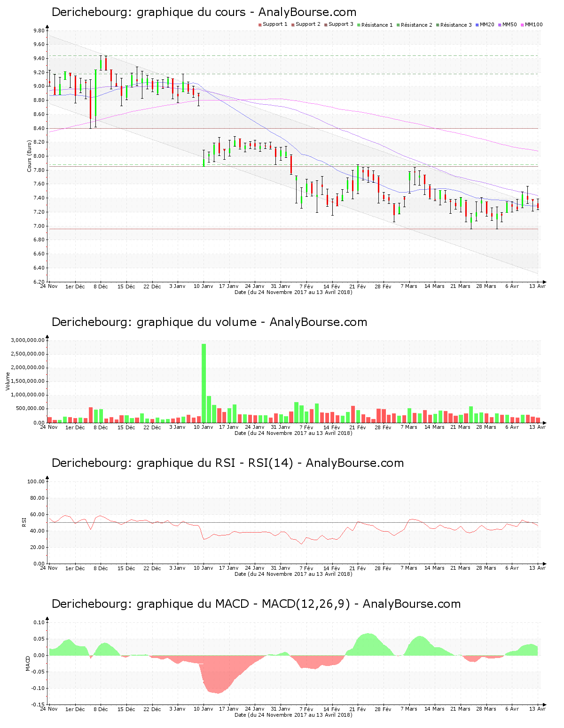Click the MM20 blue legend swatch
Image resolution: width=564 pixels, height=728 pixels.
[x=478, y=24]
